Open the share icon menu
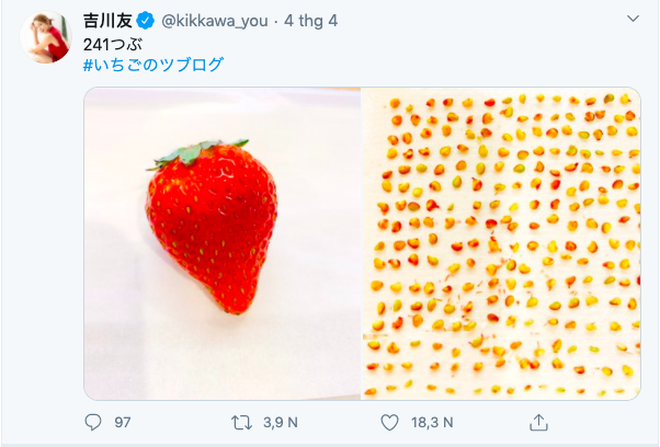 [538, 422]
